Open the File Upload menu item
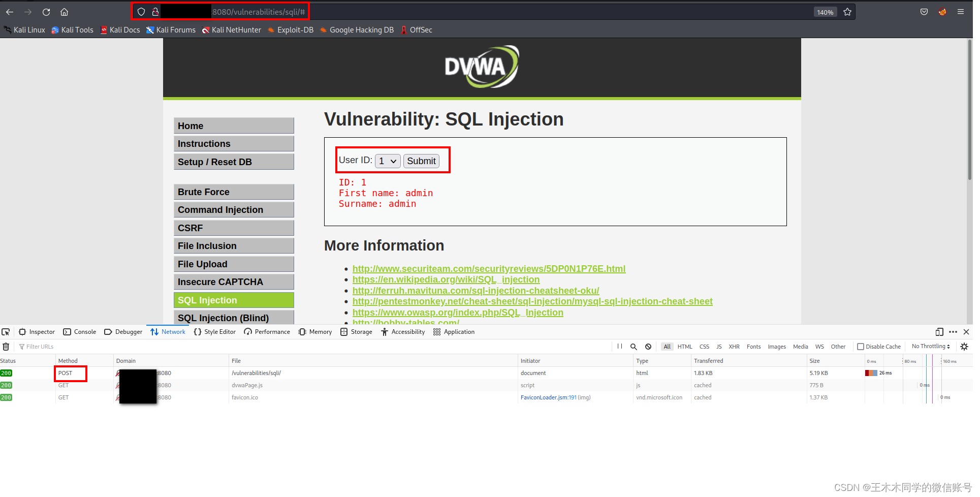 pyautogui.click(x=234, y=264)
